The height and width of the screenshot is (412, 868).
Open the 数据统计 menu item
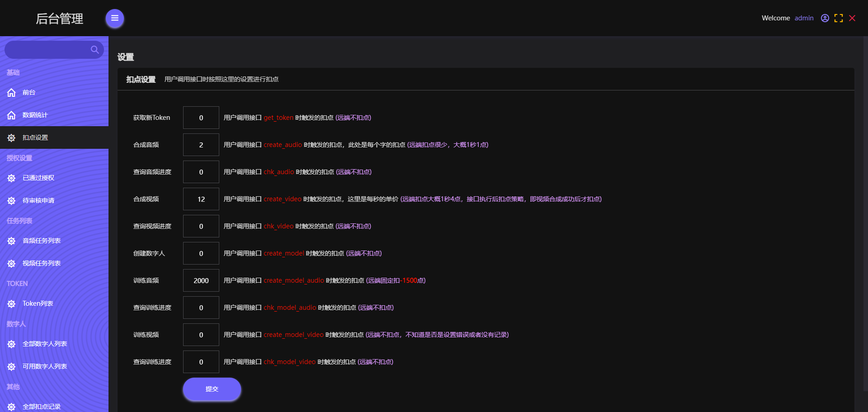pyautogui.click(x=35, y=115)
